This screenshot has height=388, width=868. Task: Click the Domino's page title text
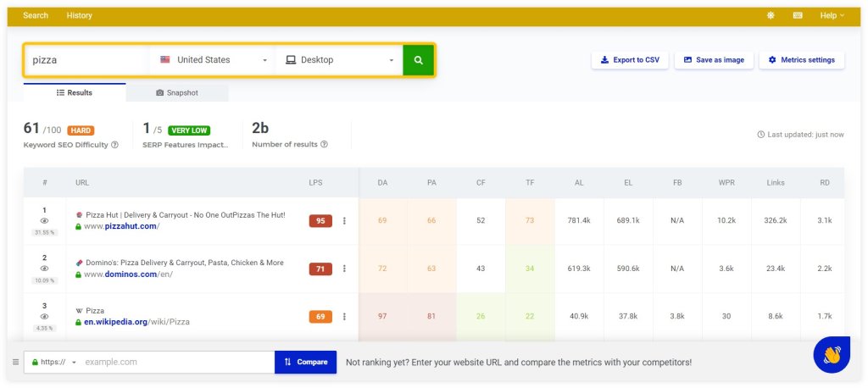(x=184, y=263)
